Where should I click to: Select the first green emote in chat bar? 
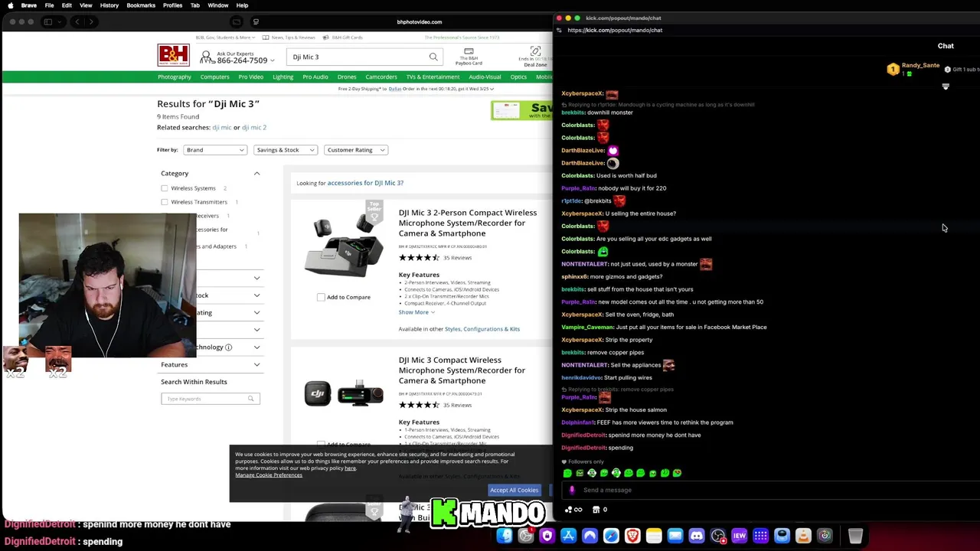[567, 473]
